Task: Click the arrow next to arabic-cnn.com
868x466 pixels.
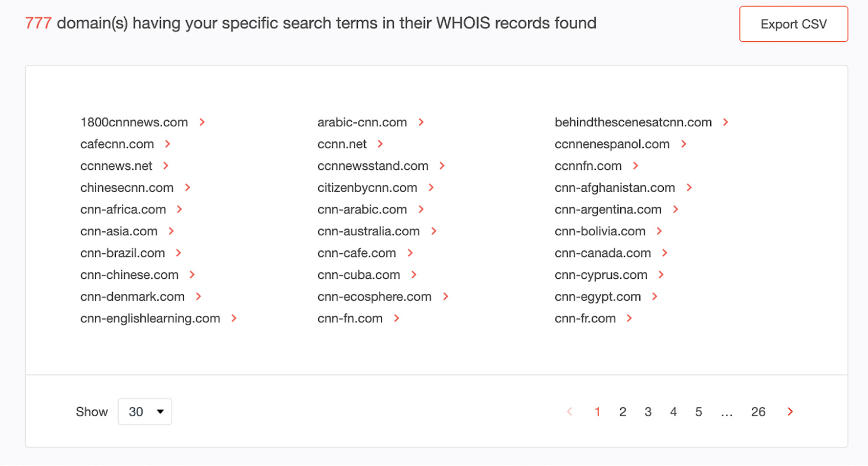Action: (x=421, y=122)
